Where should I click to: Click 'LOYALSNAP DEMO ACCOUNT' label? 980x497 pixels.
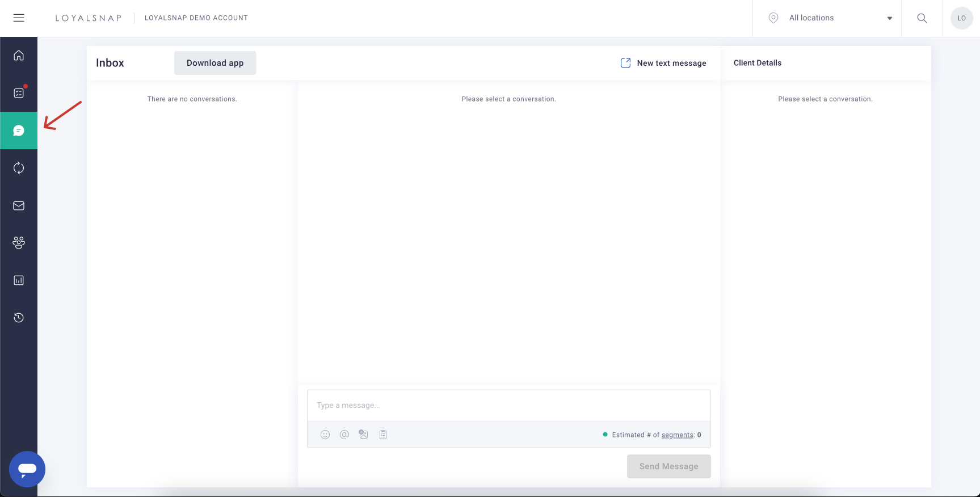pos(196,18)
